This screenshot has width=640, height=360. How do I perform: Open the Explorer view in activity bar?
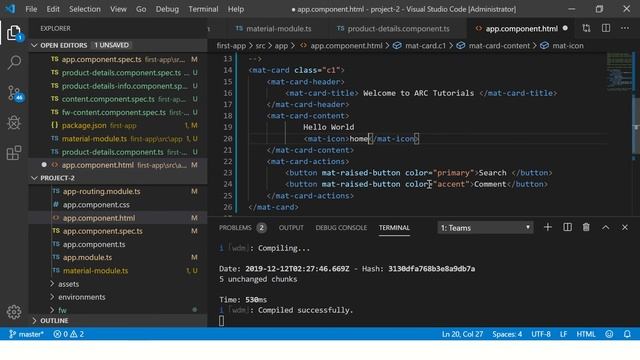click(14, 33)
